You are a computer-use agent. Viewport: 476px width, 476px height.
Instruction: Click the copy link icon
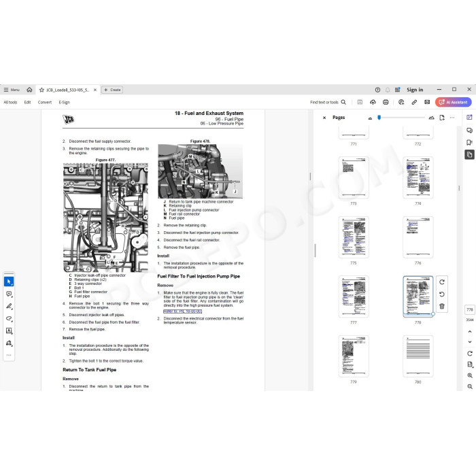click(414, 102)
